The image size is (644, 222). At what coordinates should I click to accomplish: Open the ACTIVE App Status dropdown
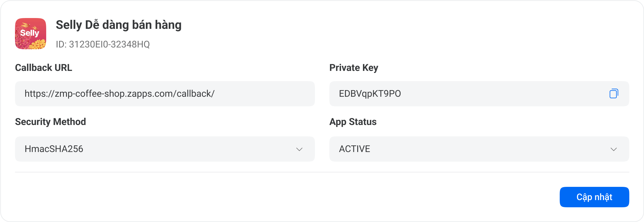479,149
